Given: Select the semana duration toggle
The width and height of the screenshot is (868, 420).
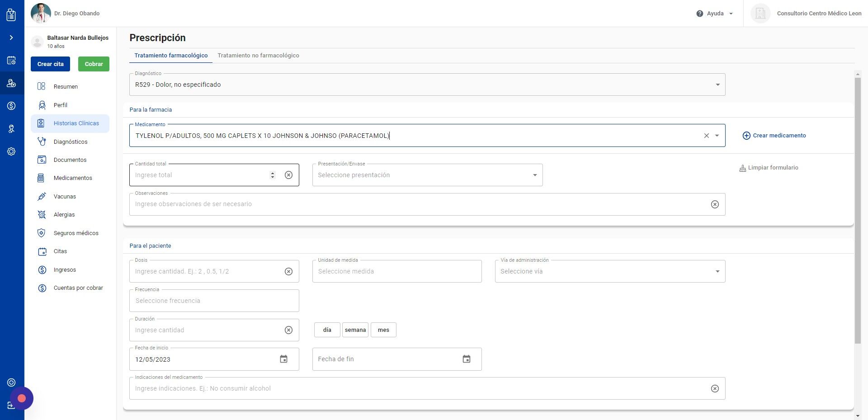Looking at the screenshot, I should tap(355, 330).
